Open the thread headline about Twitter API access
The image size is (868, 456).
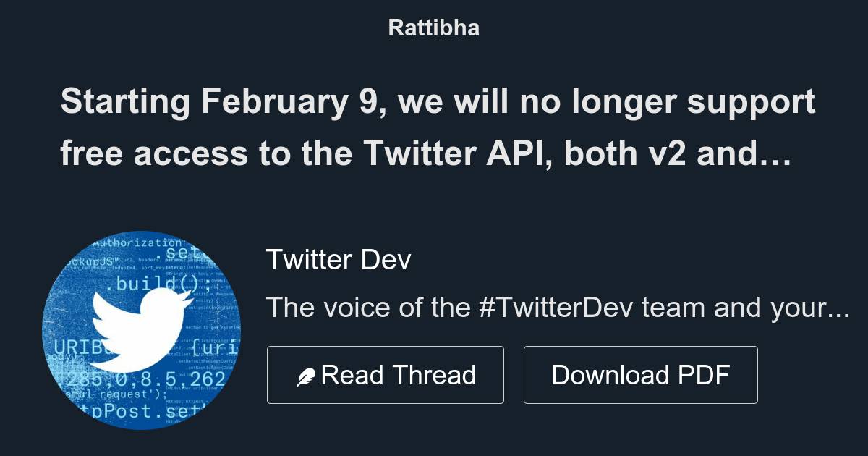coord(434,127)
